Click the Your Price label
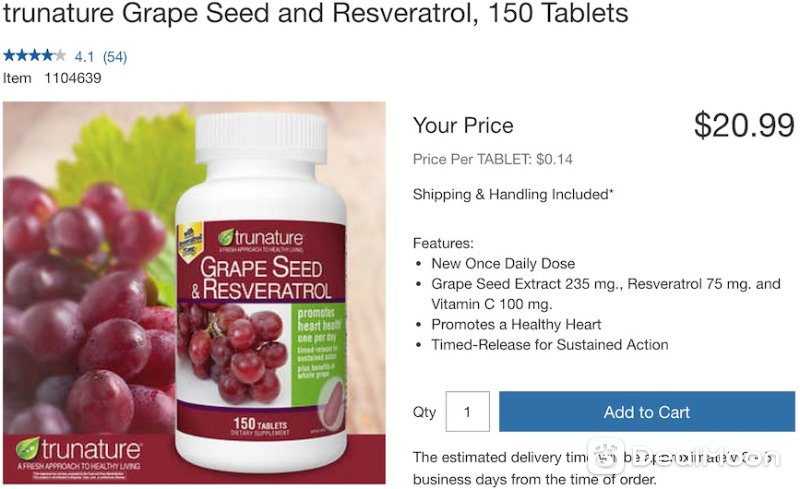This screenshot has height=489, width=800. (x=463, y=126)
